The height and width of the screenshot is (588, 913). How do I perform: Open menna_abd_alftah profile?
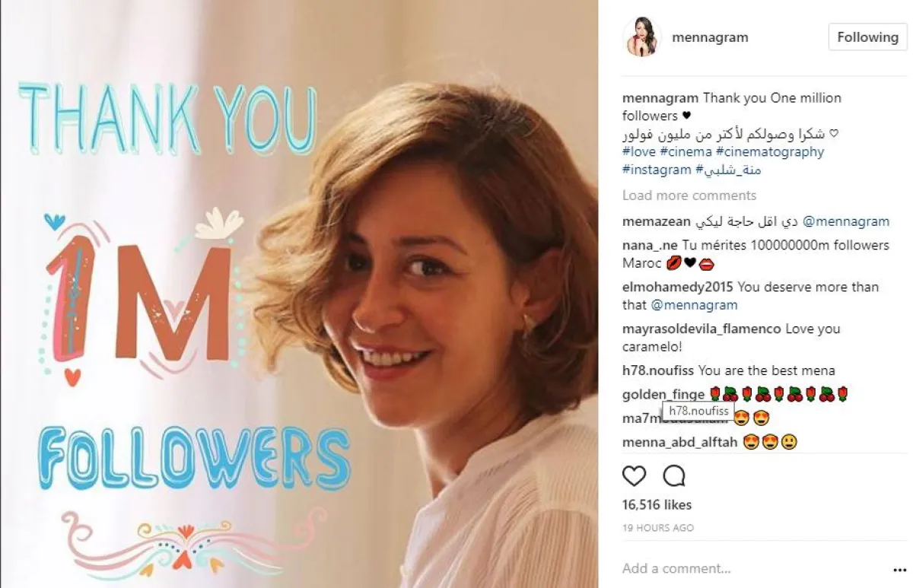click(680, 443)
